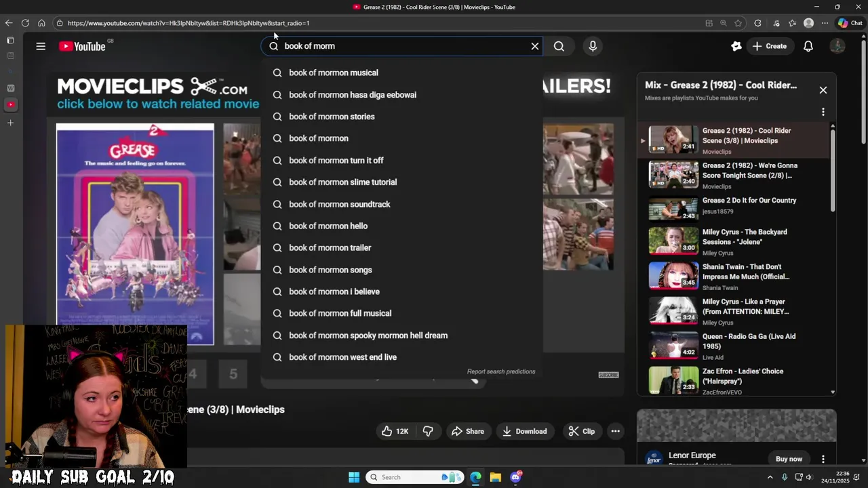Click 'Buy now' on Lenor Europe ad
Image resolution: width=868 pixels, height=488 pixels.
(789, 459)
